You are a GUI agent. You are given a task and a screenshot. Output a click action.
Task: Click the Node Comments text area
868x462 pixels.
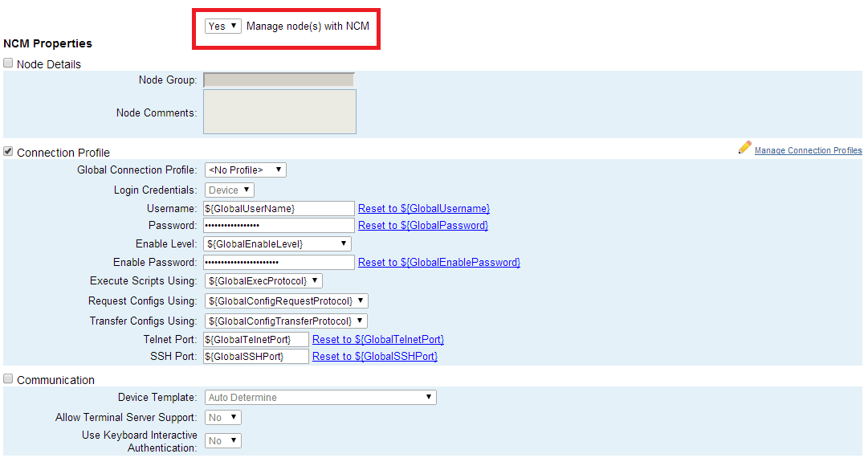[279, 112]
